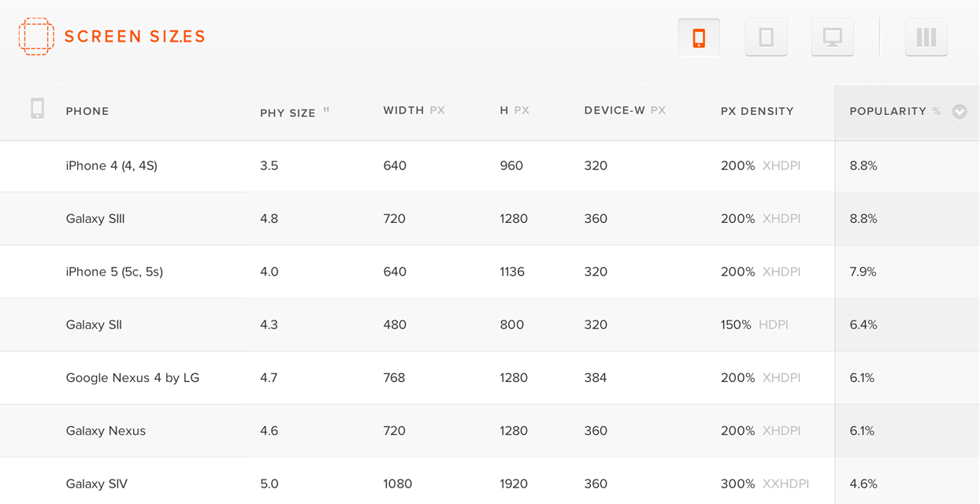Viewport: 980px width, 504px height.
Task: Sort by PX DENSITY column header
Action: [756, 112]
